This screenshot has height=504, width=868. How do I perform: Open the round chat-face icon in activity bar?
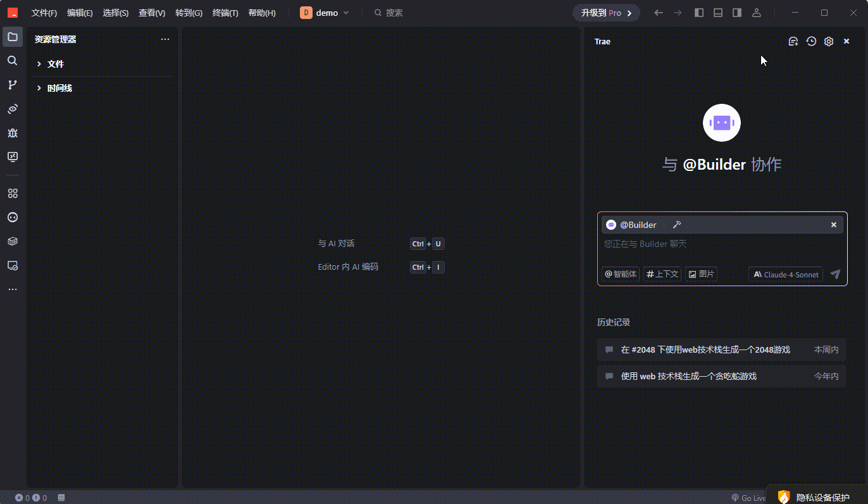coord(13,217)
